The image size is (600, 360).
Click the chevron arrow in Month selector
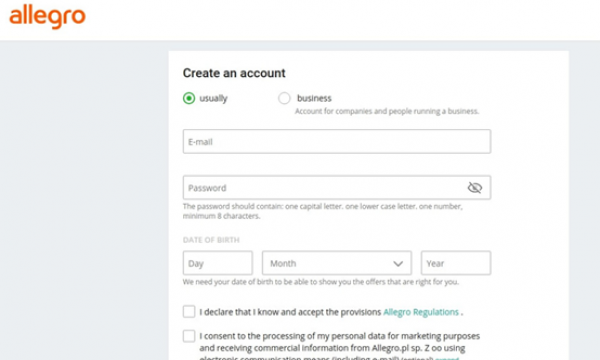click(398, 264)
